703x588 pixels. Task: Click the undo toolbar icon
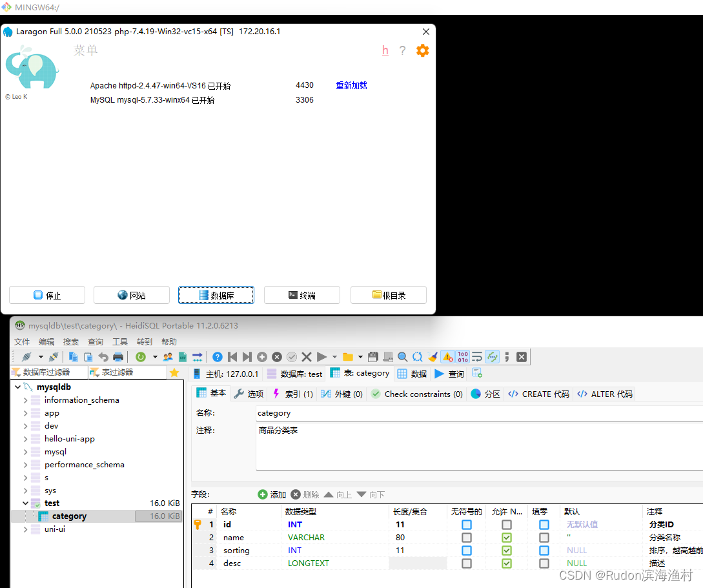(x=103, y=357)
